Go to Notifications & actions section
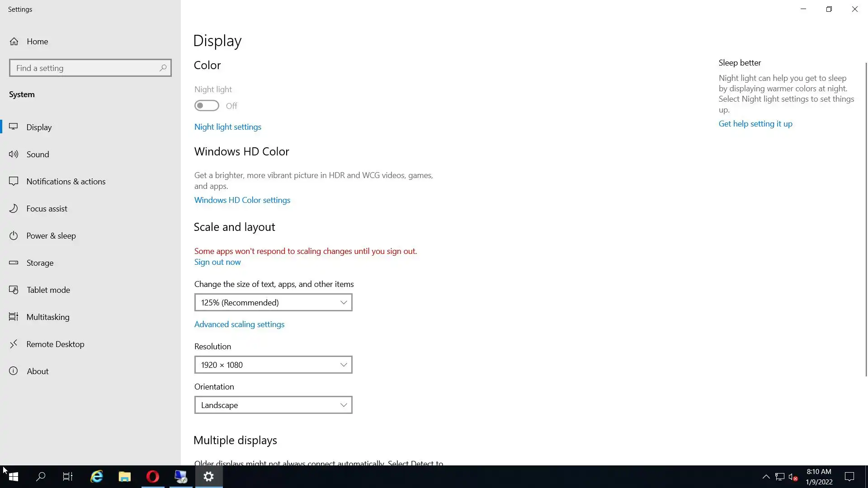 point(66,181)
